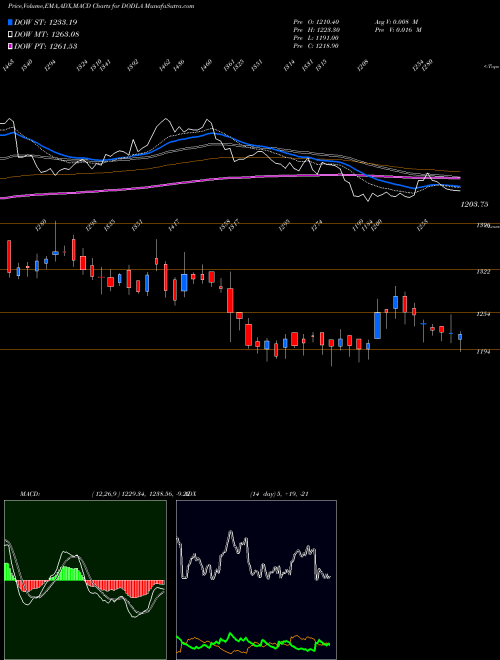The height and width of the screenshot is (660, 500).
Task: Click the magenta DOW PT legend swatch
Action: [x=10, y=46]
